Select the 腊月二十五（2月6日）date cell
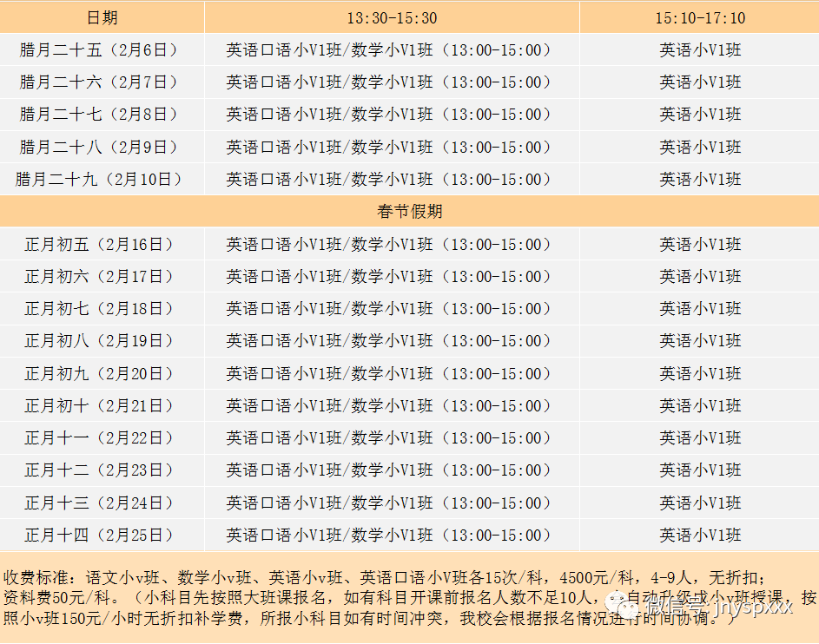 tap(102, 50)
